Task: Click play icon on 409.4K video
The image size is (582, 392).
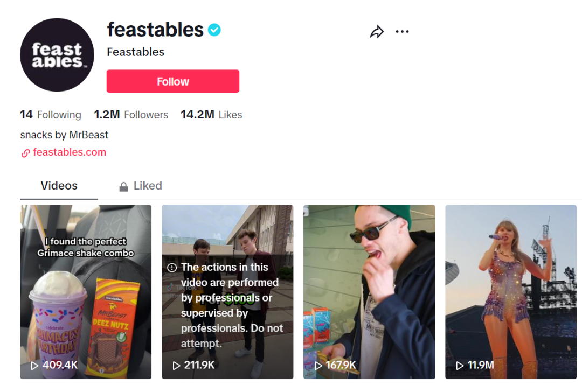Action: click(x=34, y=366)
